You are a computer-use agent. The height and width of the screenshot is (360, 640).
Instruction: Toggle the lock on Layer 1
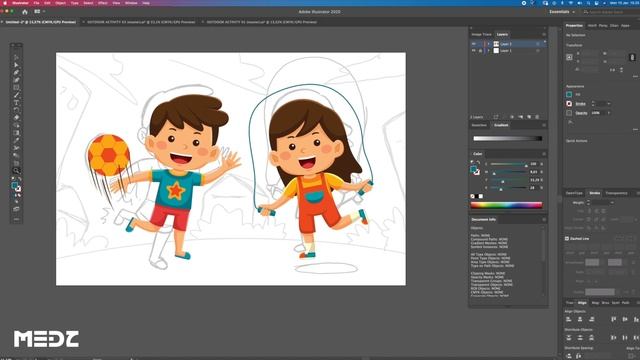(x=480, y=51)
